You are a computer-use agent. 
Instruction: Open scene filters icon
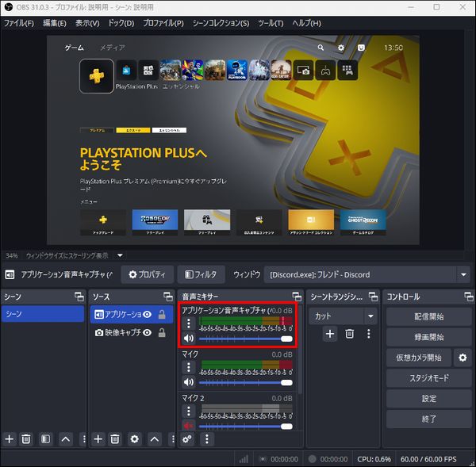pos(45,439)
